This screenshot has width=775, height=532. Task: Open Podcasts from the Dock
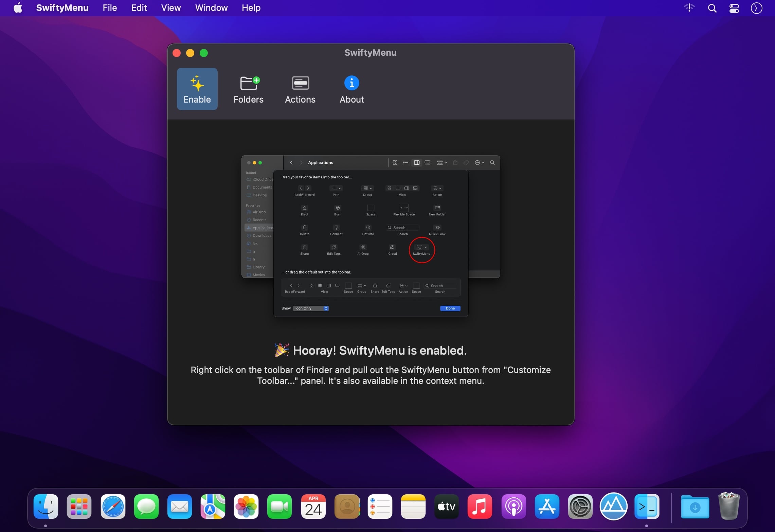pyautogui.click(x=513, y=507)
